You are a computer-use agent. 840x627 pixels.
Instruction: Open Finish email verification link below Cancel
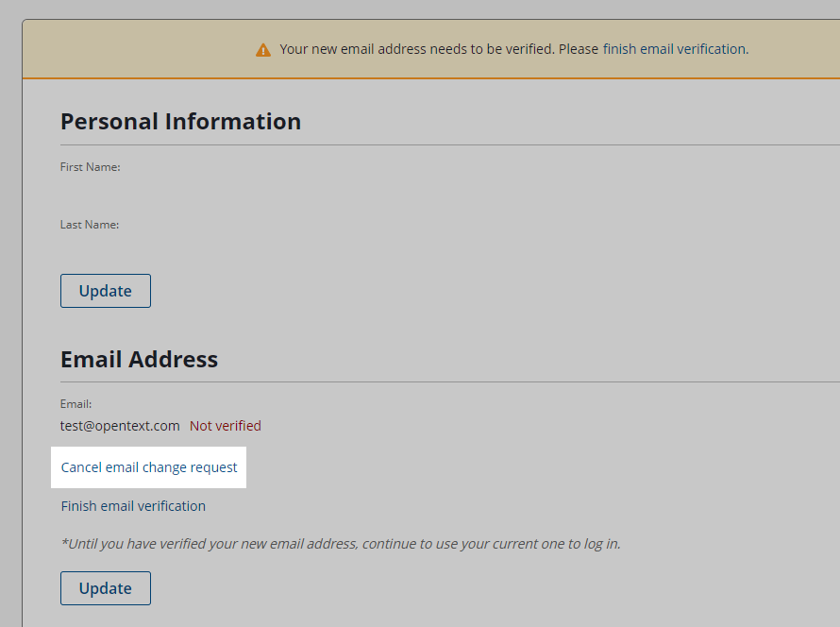[133, 506]
